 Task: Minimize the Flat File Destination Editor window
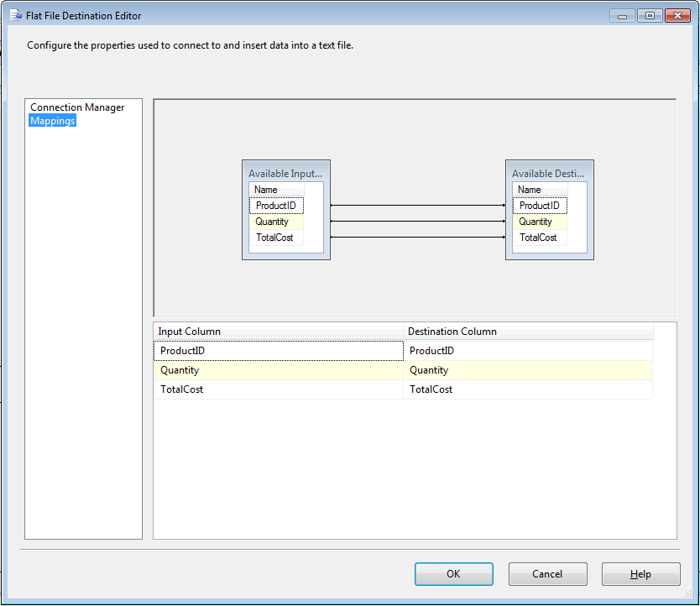click(x=622, y=16)
